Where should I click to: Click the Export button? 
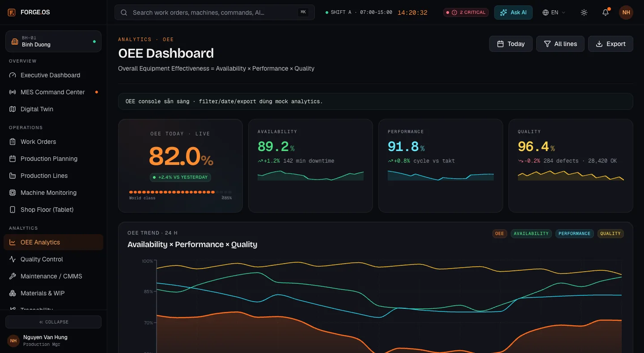click(610, 44)
